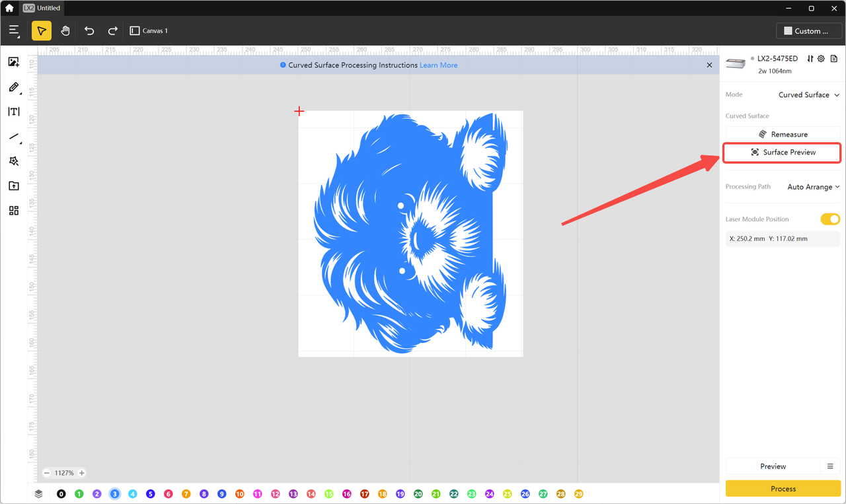
Task: Open the main hamburger menu
Action: click(x=15, y=31)
